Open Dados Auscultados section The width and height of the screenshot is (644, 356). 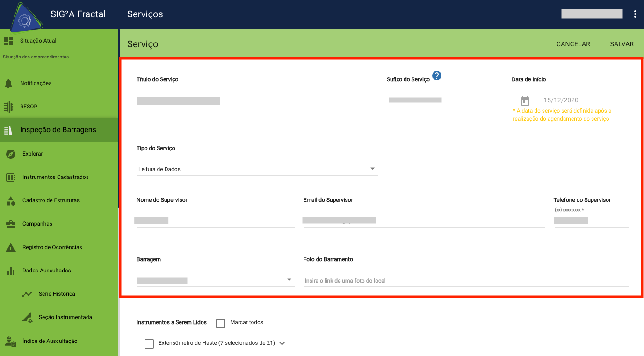pyautogui.click(x=59, y=271)
